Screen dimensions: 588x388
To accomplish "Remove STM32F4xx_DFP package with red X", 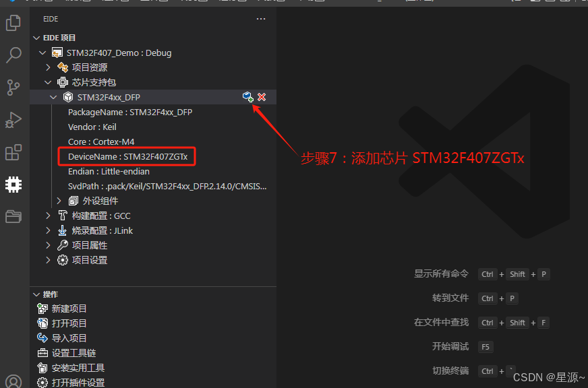I will (x=262, y=97).
